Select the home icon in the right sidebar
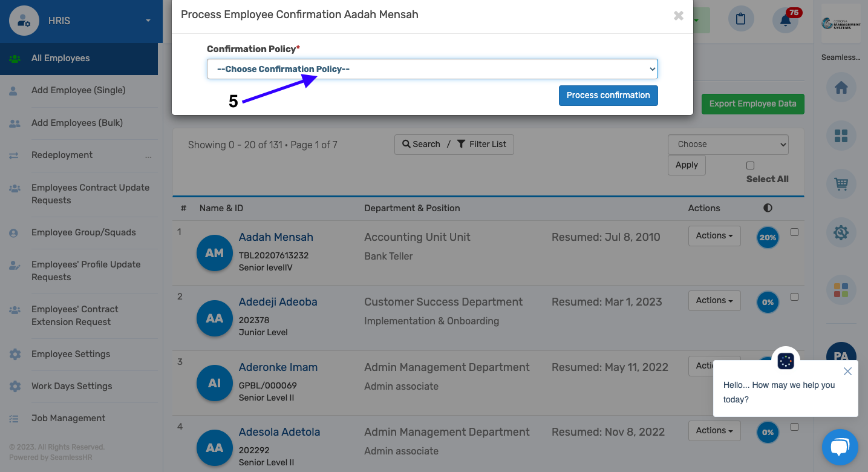 tap(841, 87)
